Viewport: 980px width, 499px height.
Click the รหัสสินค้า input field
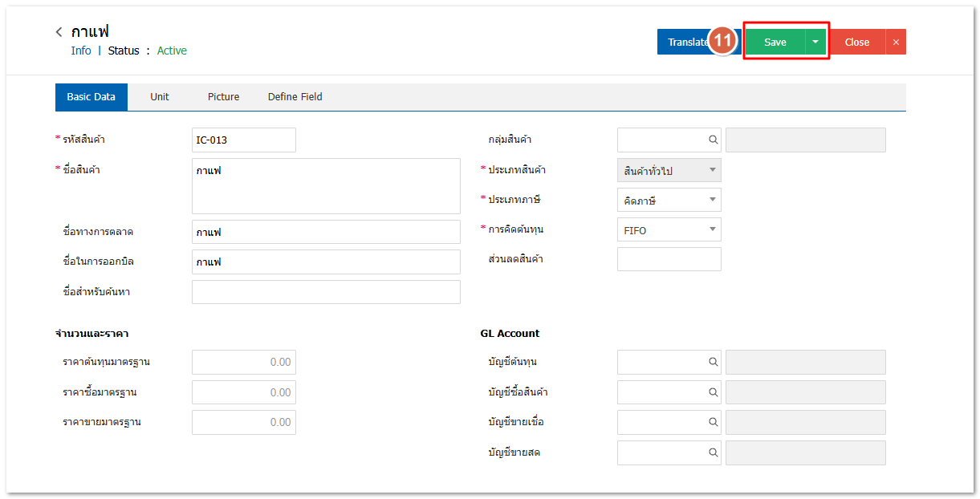(x=244, y=140)
